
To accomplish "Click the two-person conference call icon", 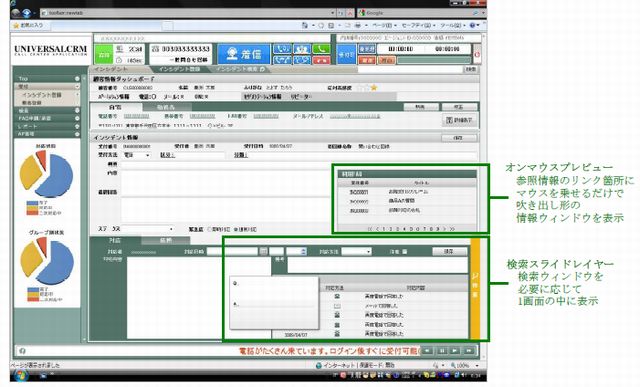I will (x=302, y=49).
